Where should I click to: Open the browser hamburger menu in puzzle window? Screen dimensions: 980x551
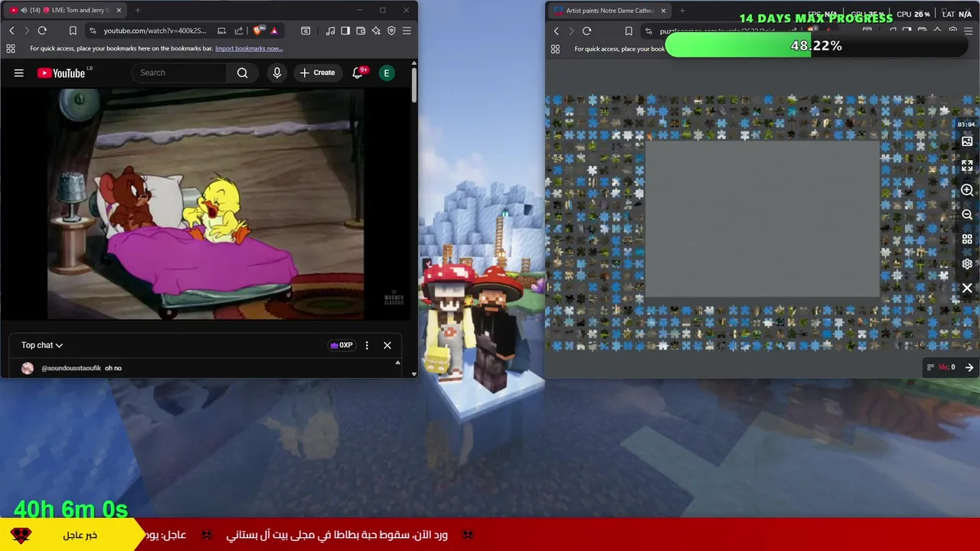[x=969, y=31]
